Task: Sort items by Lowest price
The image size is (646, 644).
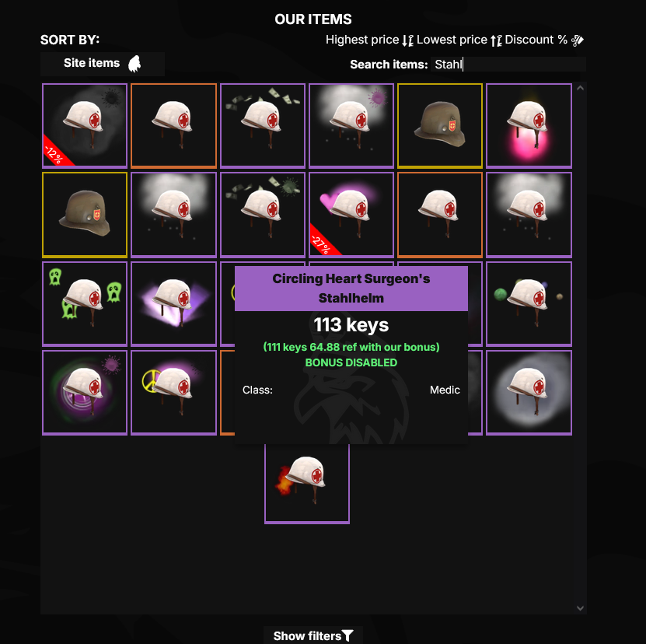Action: 459,40
